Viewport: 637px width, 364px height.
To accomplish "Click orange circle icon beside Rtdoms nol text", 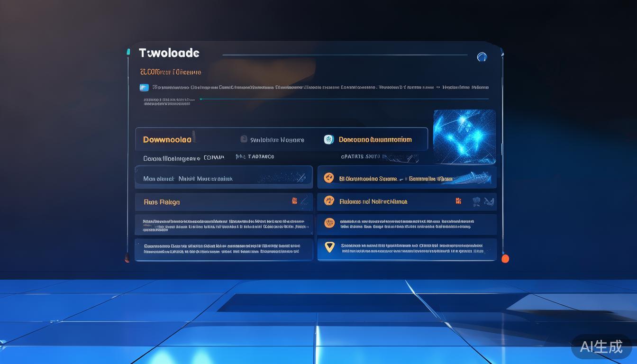I will pyautogui.click(x=329, y=201).
